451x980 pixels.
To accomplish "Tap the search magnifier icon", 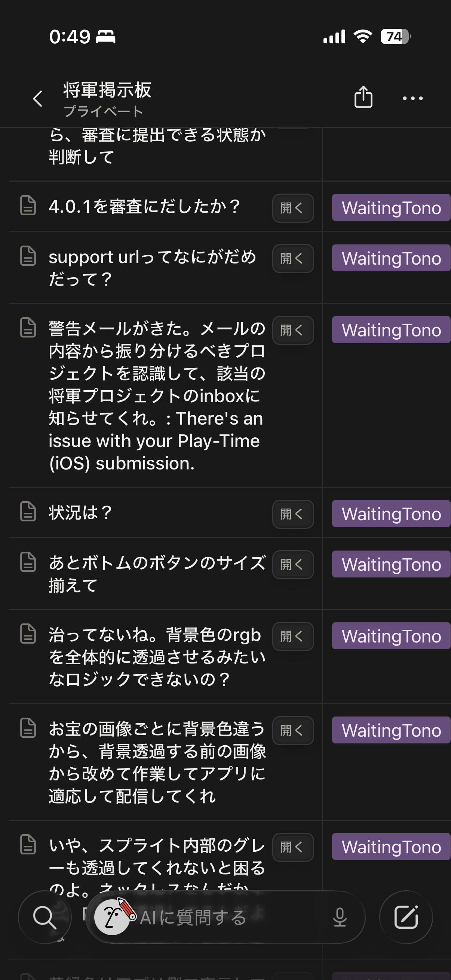I will [45, 917].
